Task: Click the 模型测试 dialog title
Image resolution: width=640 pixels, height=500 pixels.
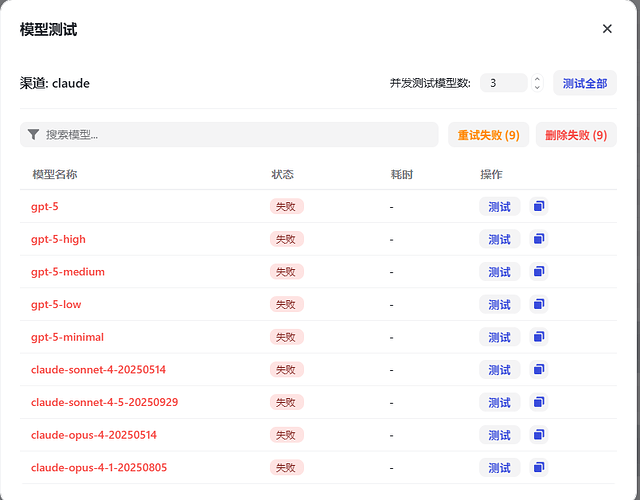Action: (x=49, y=29)
